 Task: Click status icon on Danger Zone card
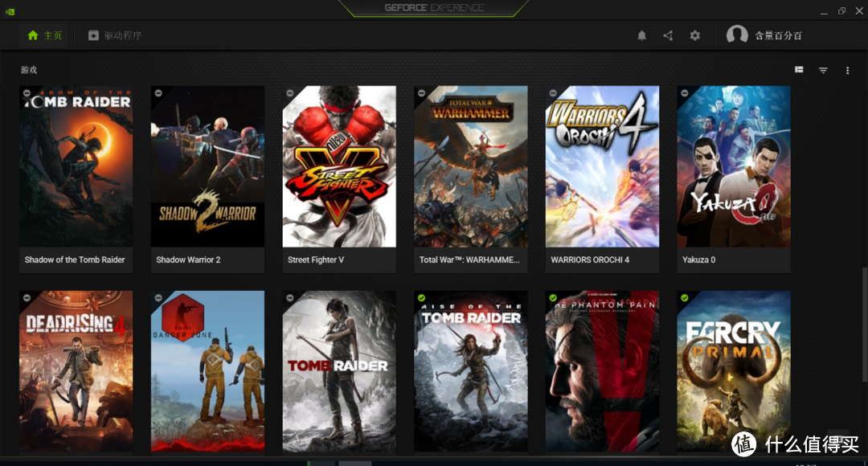(158, 298)
